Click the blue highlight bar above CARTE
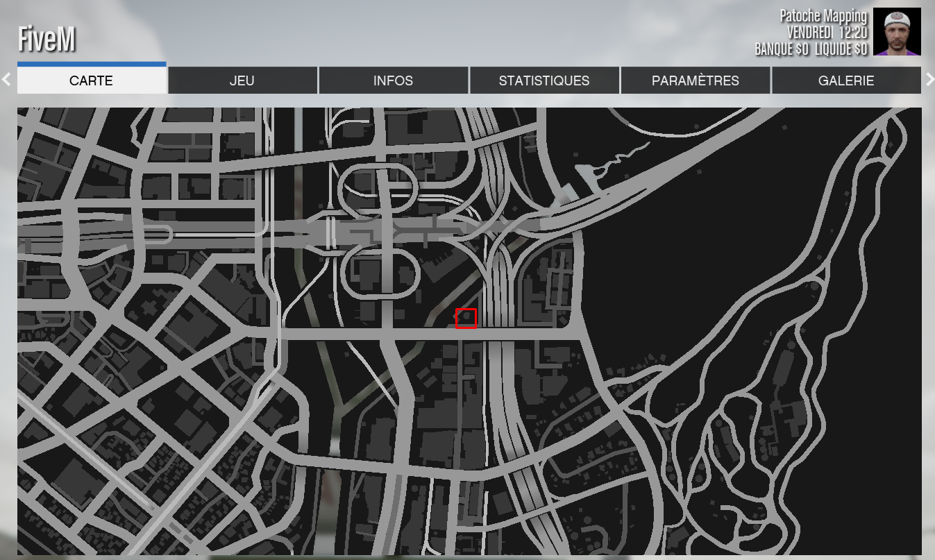This screenshot has width=935, height=560. pyautogui.click(x=91, y=64)
